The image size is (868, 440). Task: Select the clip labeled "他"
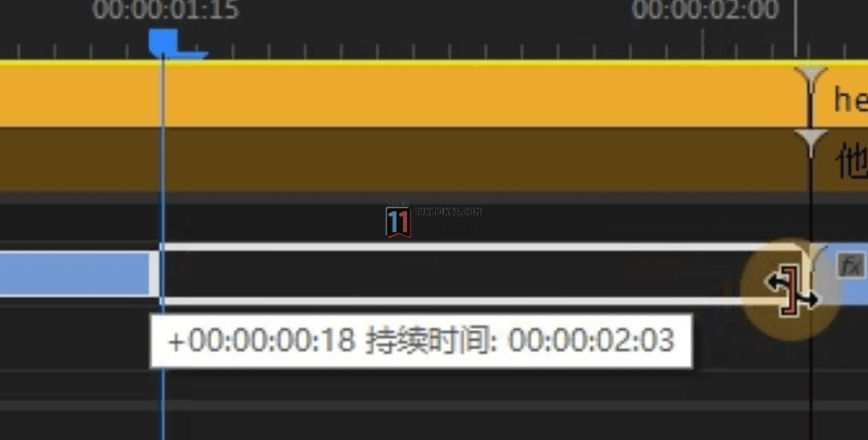click(839, 160)
